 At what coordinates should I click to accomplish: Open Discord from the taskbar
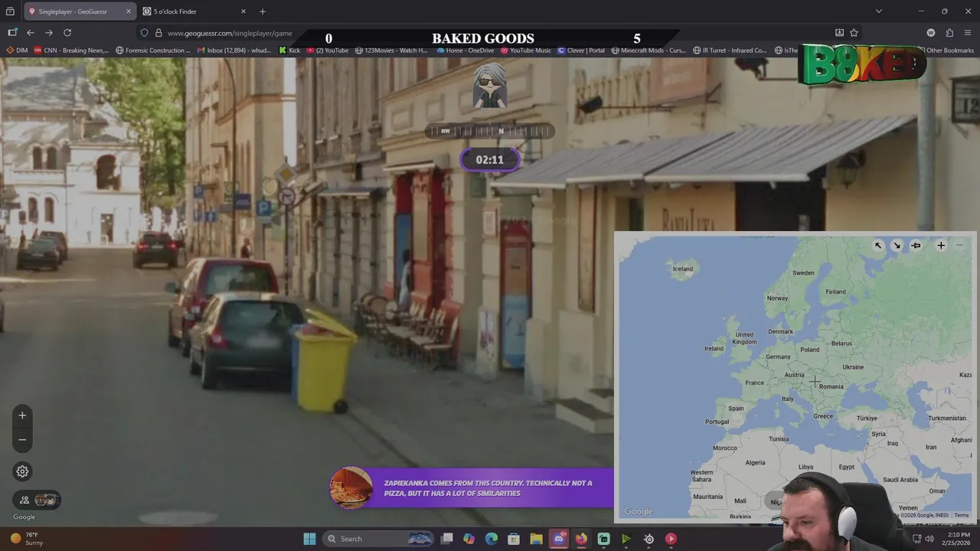(x=559, y=539)
